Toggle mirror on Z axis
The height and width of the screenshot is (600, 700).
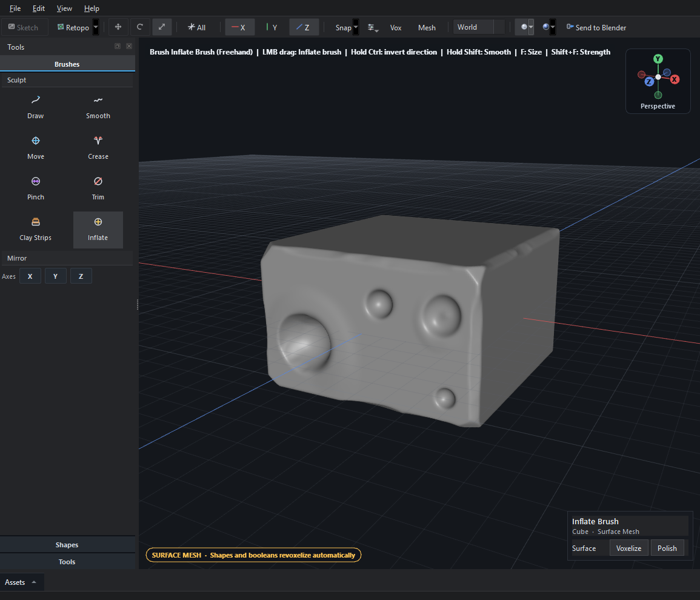pyautogui.click(x=81, y=276)
